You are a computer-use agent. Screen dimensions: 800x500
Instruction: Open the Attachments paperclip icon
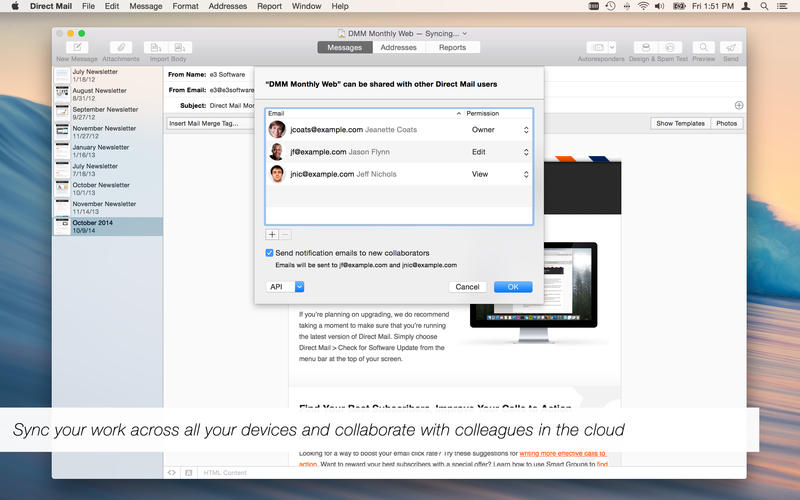tap(121, 47)
